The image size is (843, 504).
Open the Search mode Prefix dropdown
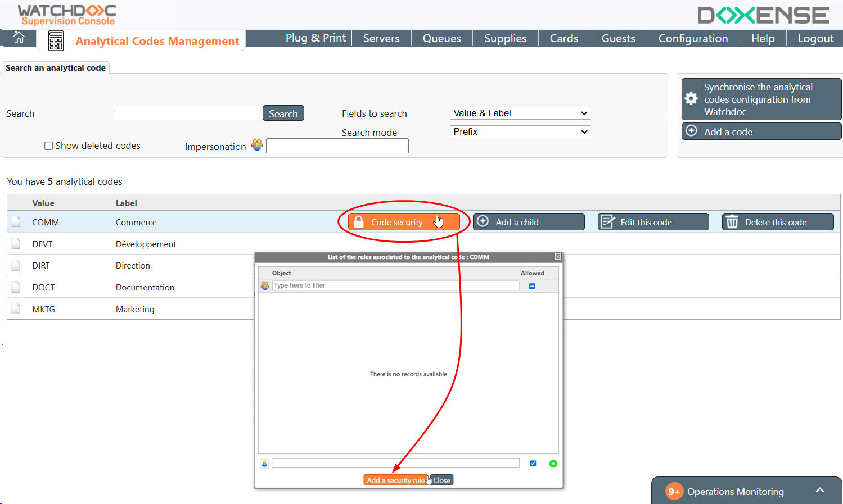pyautogui.click(x=520, y=132)
